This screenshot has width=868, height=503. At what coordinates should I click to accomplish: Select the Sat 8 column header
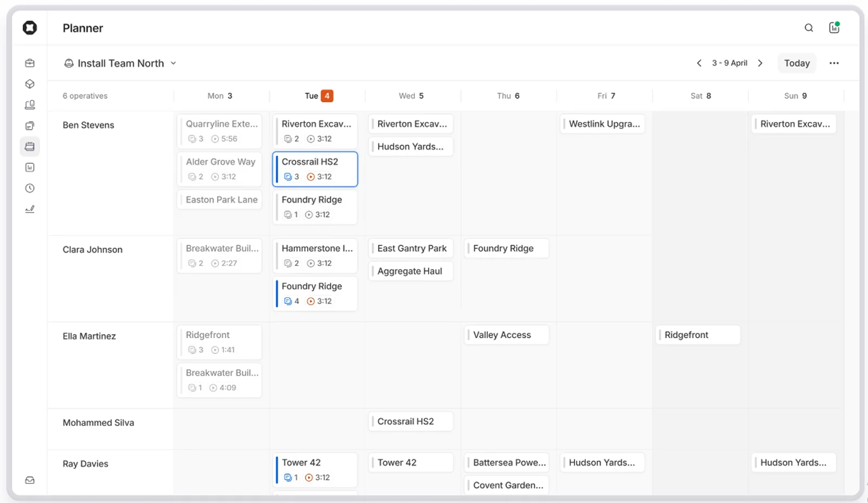(700, 95)
